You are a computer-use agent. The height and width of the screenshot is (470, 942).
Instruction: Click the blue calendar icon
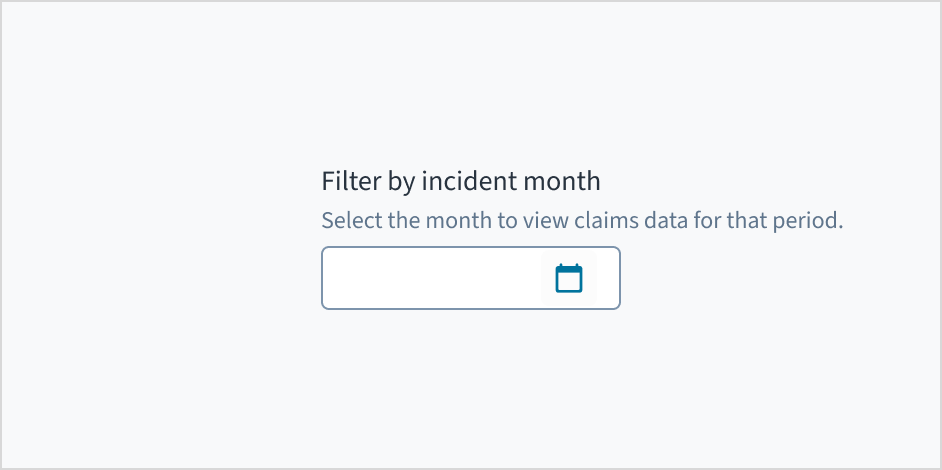[569, 278]
